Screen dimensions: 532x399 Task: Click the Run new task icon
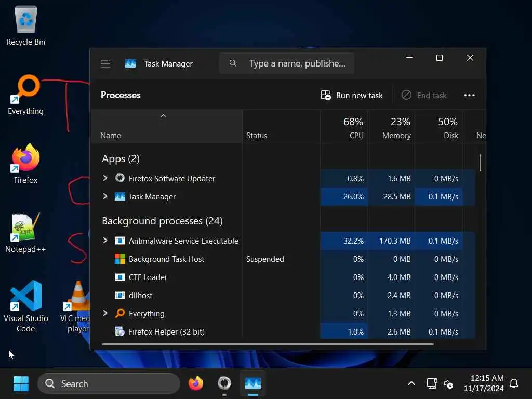tap(326, 96)
